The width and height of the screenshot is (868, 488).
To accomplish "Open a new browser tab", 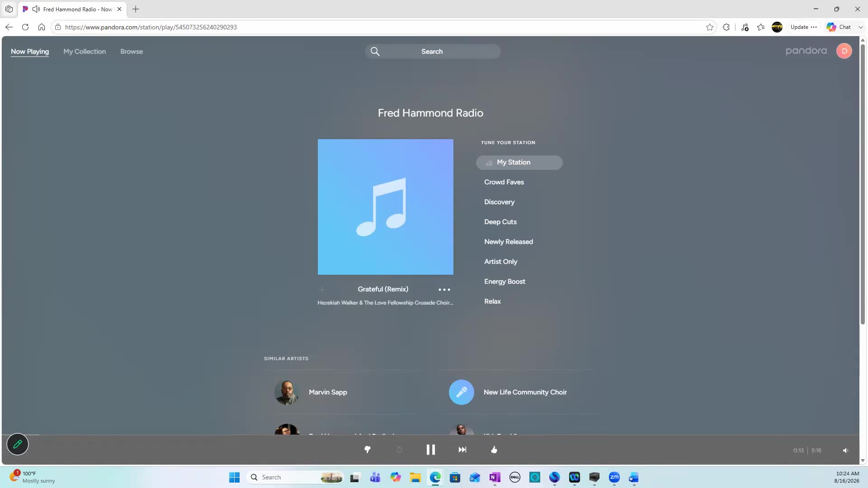I will (136, 9).
